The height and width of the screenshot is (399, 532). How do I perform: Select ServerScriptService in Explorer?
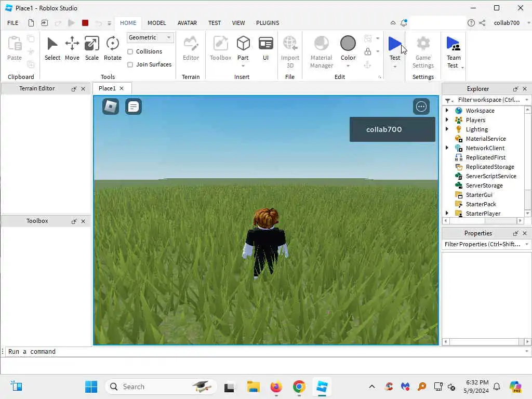[490, 176]
